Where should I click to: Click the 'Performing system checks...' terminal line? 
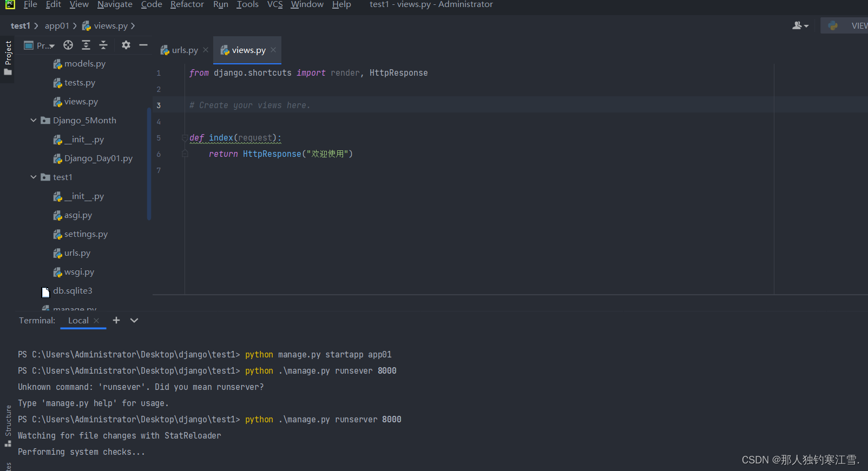(81, 452)
